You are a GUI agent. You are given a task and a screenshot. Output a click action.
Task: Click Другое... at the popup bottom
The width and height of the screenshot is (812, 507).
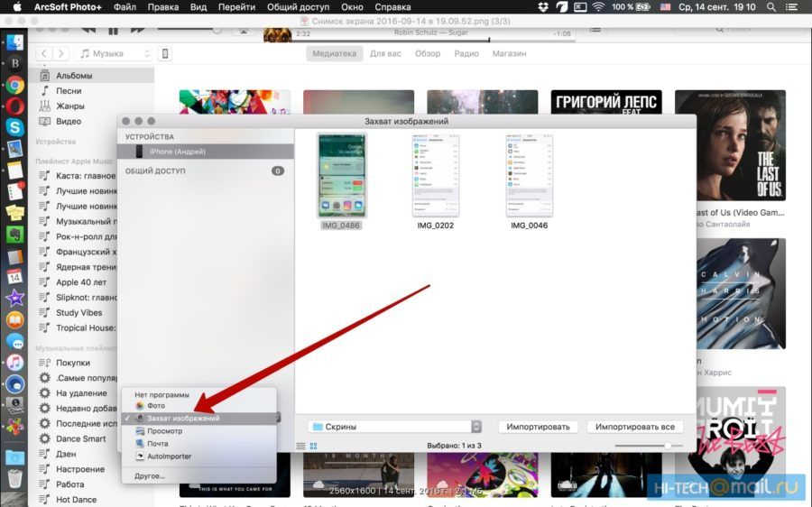[150, 475]
